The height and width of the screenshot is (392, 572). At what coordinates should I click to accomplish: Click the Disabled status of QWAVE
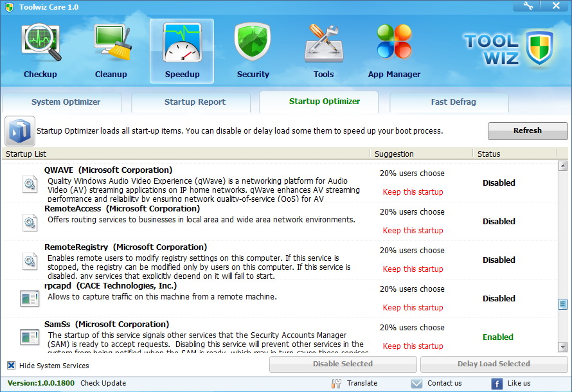click(x=499, y=183)
